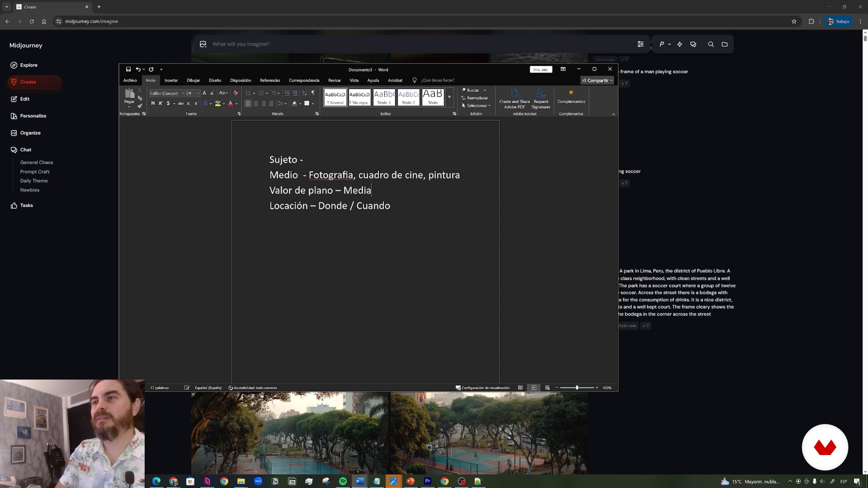
Task: Switch to Web Layout view in status bar
Action: (x=547, y=388)
